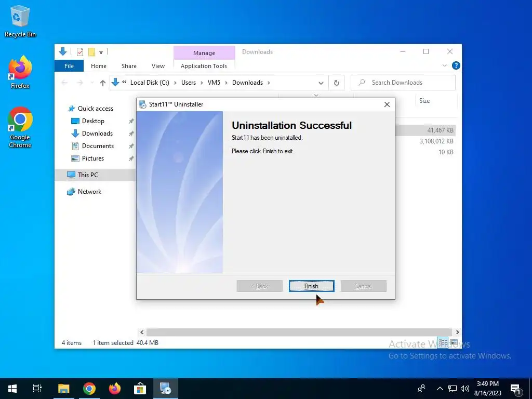Screen dimensions: 532x399
Task: Select the Firefox desktop shortcut
Action: pyautogui.click(x=20, y=72)
